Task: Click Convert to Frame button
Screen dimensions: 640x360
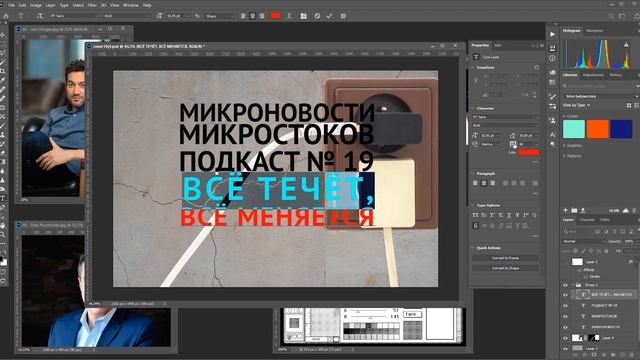Action: (505, 258)
